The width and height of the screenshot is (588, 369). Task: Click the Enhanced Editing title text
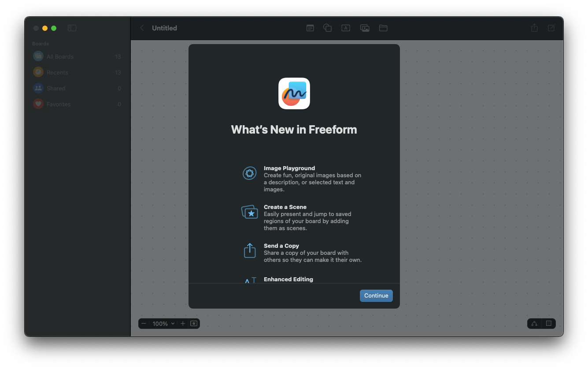(x=288, y=279)
